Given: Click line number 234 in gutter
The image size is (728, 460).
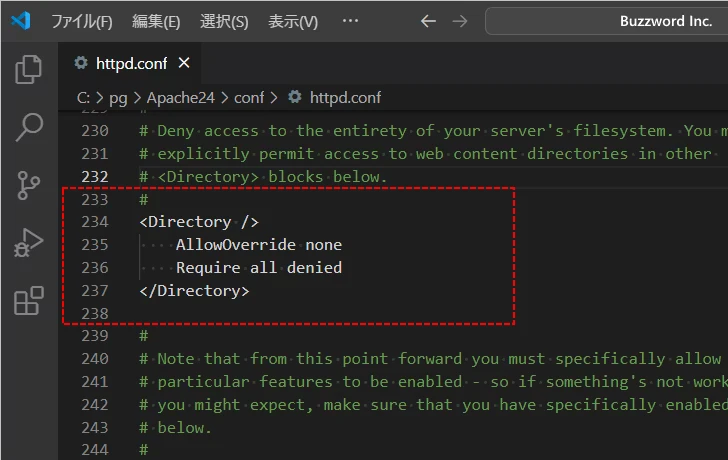Looking at the screenshot, I should [x=95, y=222].
